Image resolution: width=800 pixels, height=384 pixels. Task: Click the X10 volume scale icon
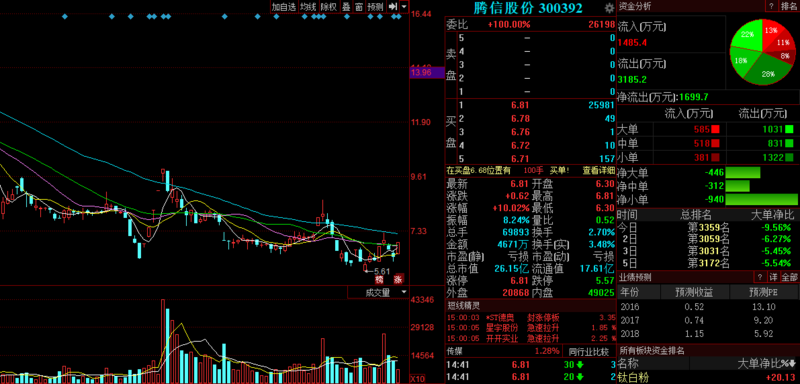[417, 379]
